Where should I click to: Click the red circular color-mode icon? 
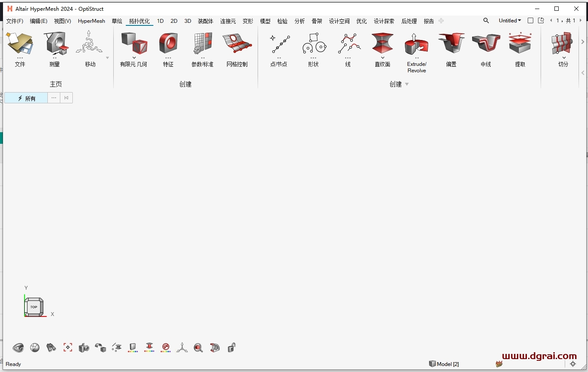(166, 347)
